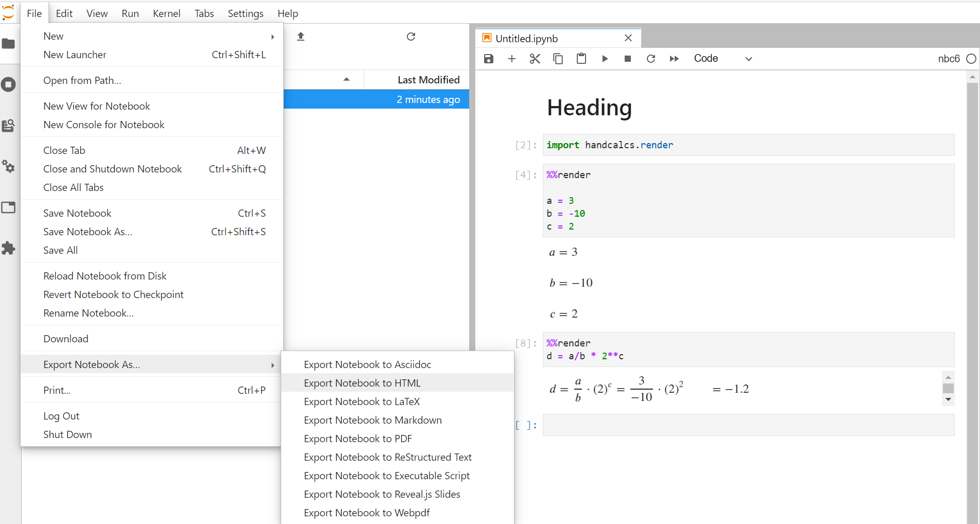Screen dimensions: 980x524
Task: Open the cell type Code dropdown
Action: pyautogui.click(x=723, y=59)
